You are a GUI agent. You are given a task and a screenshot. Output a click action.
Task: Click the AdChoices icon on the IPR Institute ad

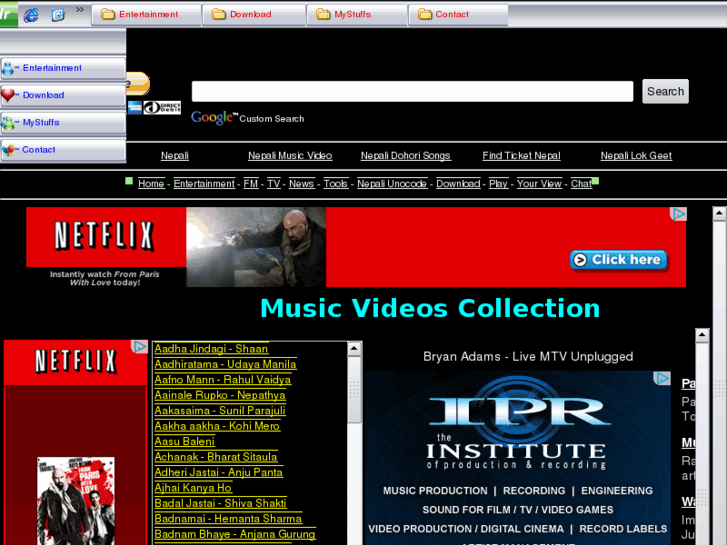click(x=663, y=378)
